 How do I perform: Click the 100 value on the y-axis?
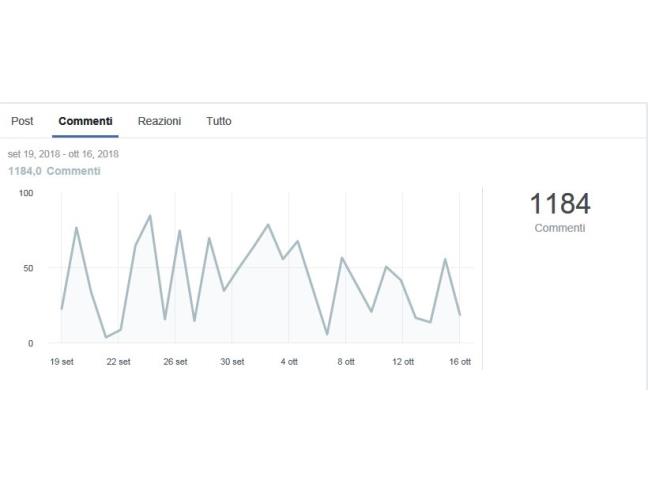pyautogui.click(x=26, y=193)
